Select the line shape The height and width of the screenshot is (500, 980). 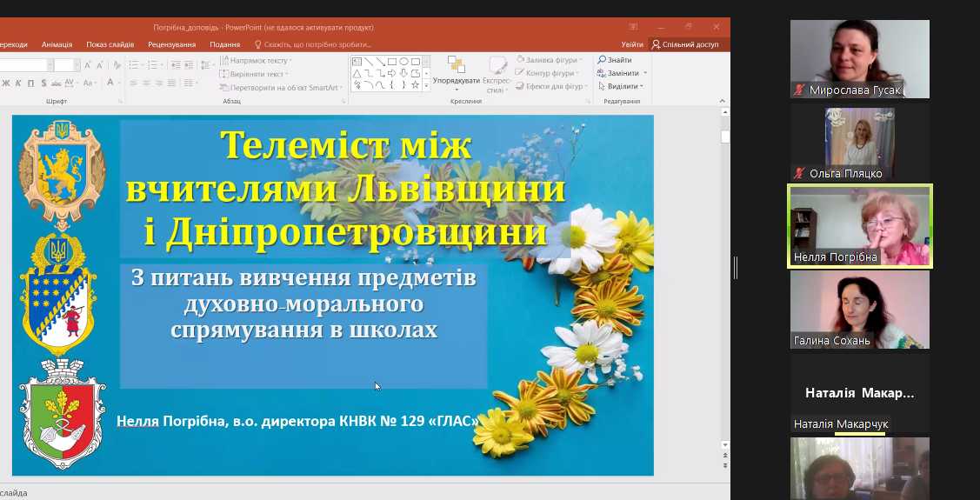coord(369,62)
